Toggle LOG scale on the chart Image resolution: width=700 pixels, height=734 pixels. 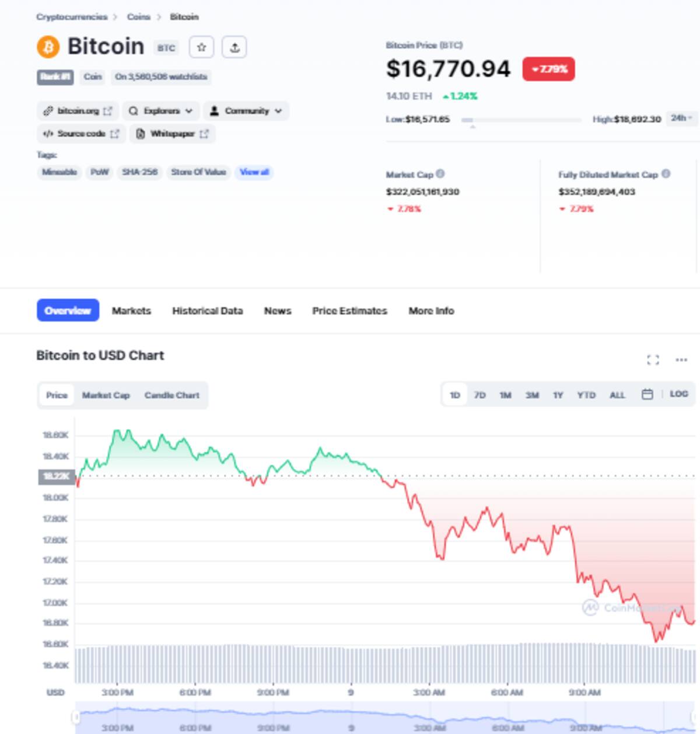click(679, 394)
